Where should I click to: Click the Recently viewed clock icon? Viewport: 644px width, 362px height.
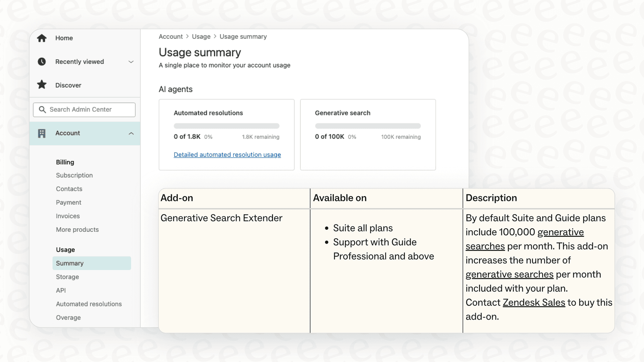tap(42, 62)
